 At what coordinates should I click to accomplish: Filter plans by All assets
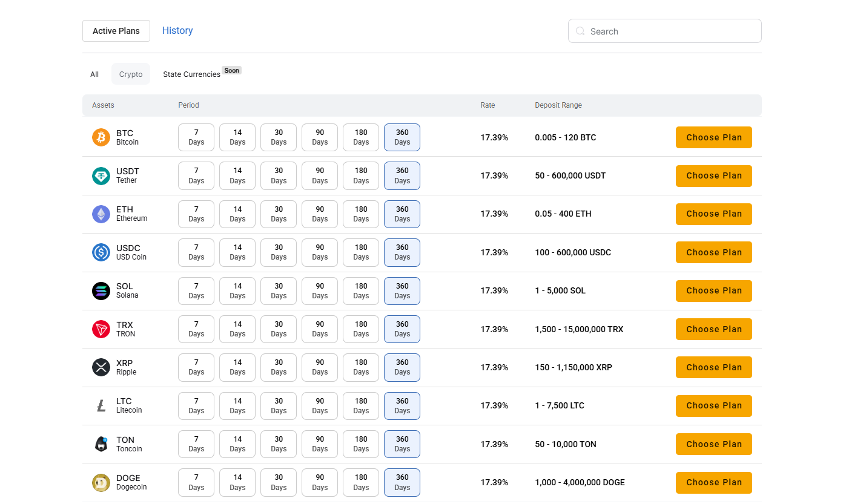point(94,74)
